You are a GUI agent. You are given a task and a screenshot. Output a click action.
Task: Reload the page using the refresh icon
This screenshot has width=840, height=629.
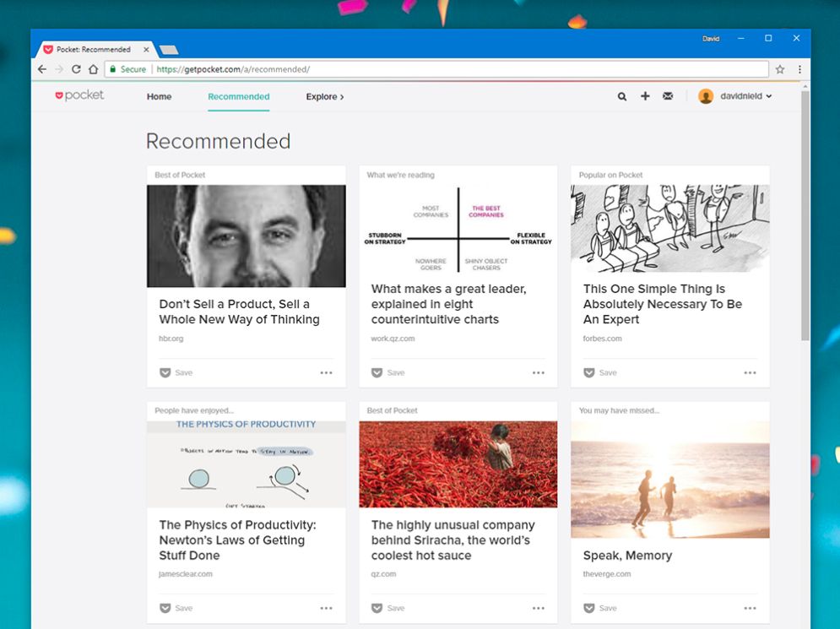pos(76,69)
